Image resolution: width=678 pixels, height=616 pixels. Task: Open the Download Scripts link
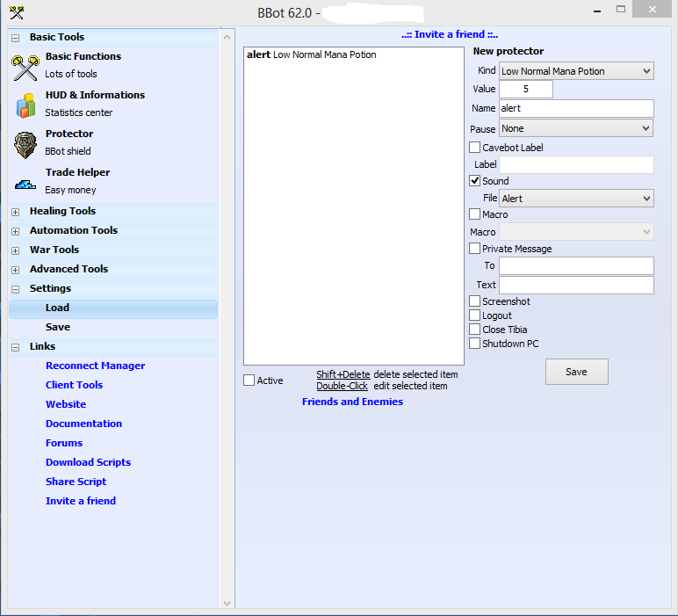pyautogui.click(x=88, y=462)
